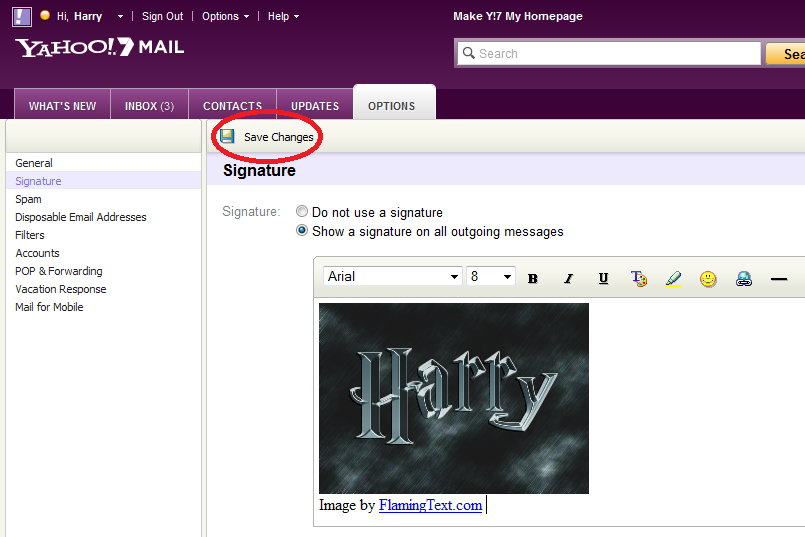
Task: Open the Contacts tab
Action: (x=232, y=106)
